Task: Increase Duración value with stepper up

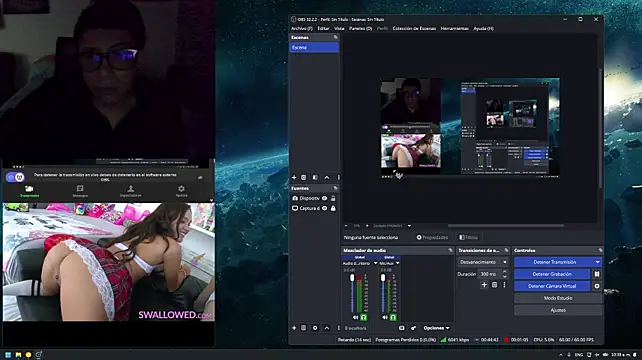Action: [x=504, y=272]
